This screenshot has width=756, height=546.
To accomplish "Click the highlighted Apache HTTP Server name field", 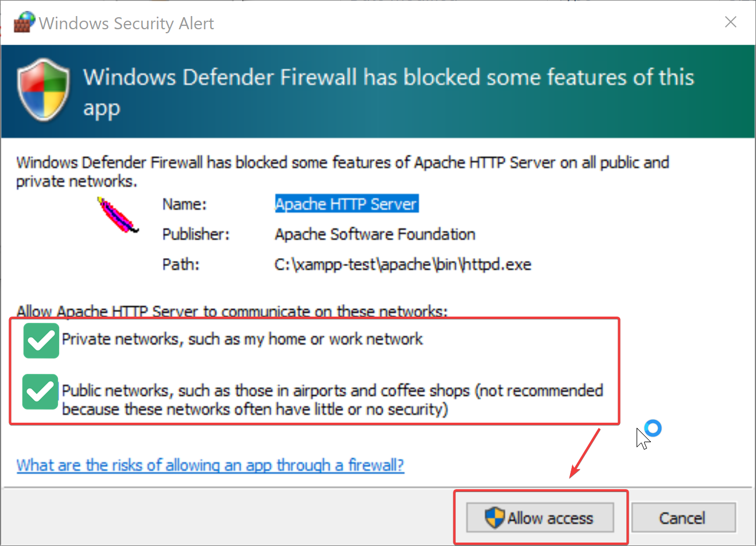I will coord(346,204).
